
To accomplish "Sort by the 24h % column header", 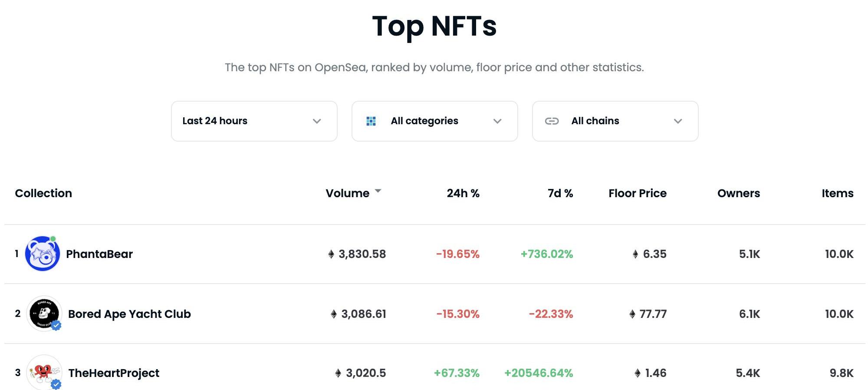I will (463, 193).
